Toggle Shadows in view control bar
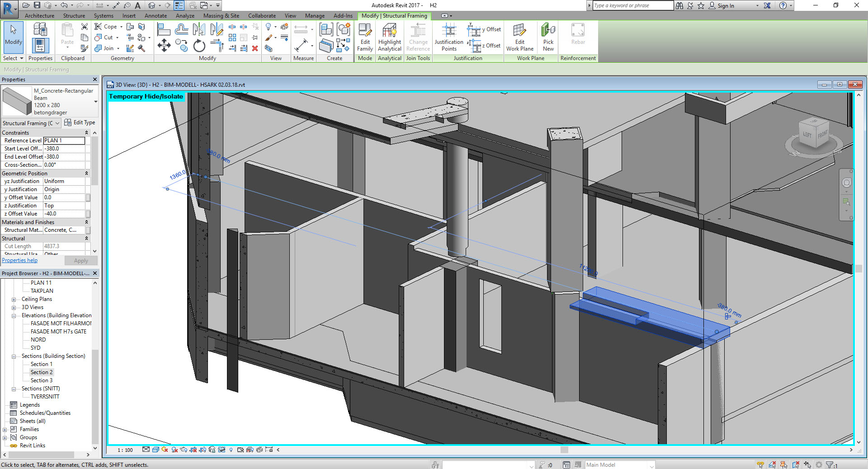The width and height of the screenshot is (868, 469). point(175,450)
